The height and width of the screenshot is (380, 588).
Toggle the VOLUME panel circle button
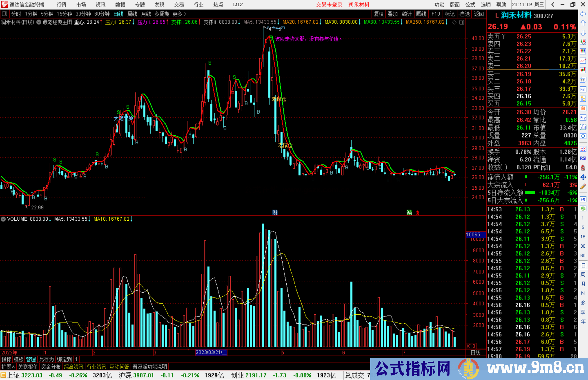pos(3,219)
